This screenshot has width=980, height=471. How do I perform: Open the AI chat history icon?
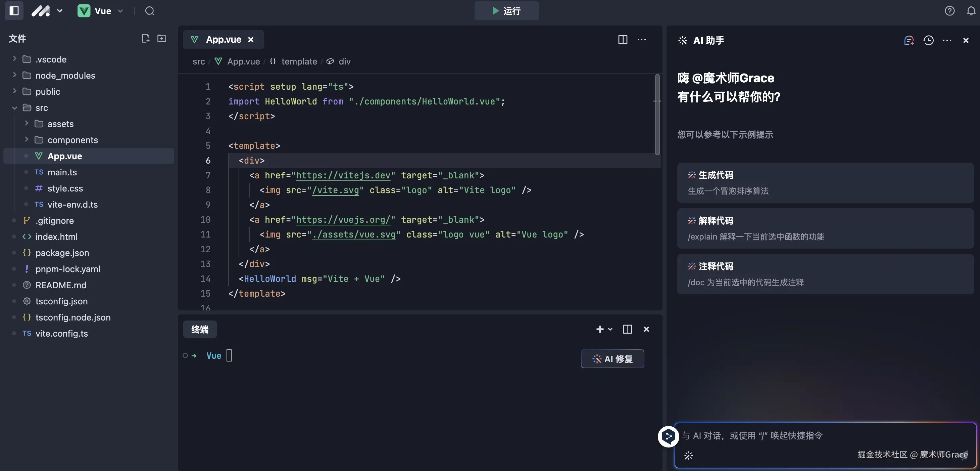tap(928, 40)
